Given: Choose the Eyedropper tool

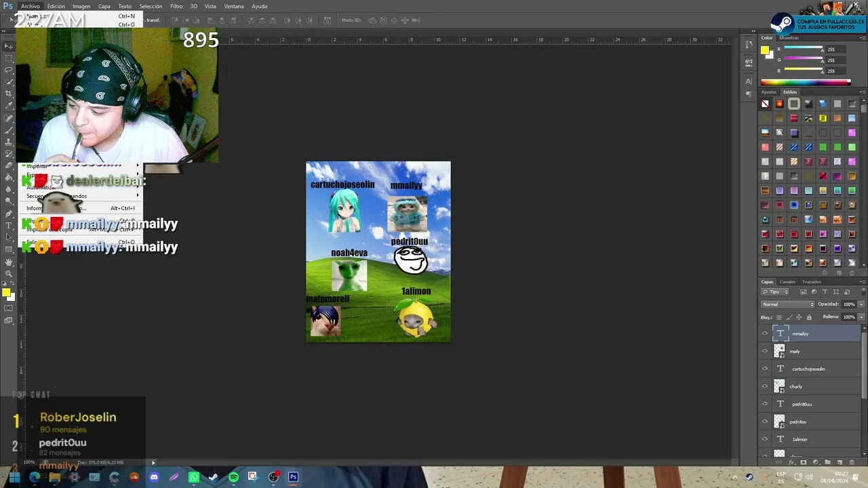Looking at the screenshot, I should coord(9,106).
